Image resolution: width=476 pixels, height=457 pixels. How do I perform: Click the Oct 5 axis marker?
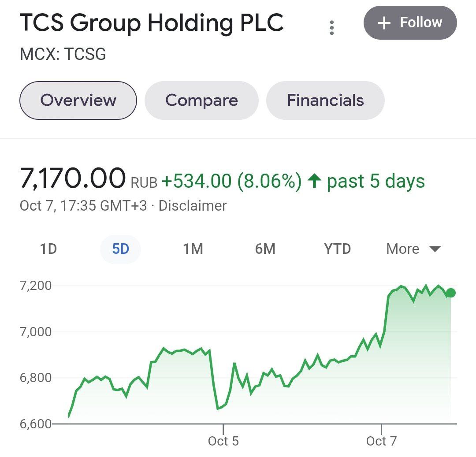click(x=223, y=441)
